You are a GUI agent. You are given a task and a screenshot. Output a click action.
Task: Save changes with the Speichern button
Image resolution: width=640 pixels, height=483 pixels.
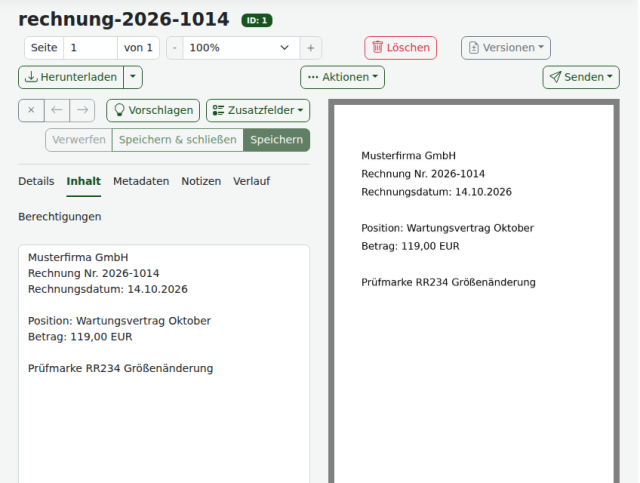tap(277, 140)
